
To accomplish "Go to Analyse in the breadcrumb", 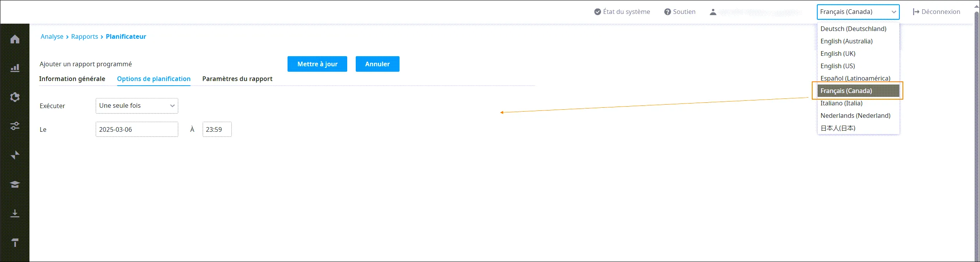I will [x=52, y=36].
